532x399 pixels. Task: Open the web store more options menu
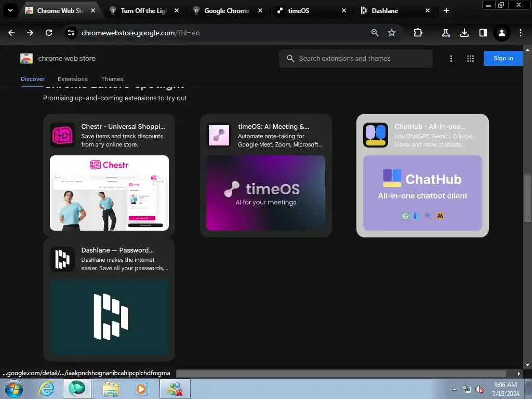(451, 58)
